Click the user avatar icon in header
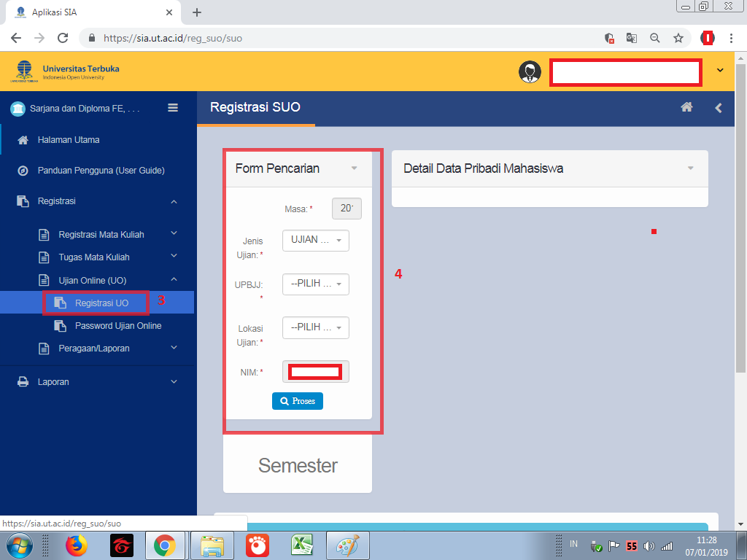 pyautogui.click(x=530, y=72)
